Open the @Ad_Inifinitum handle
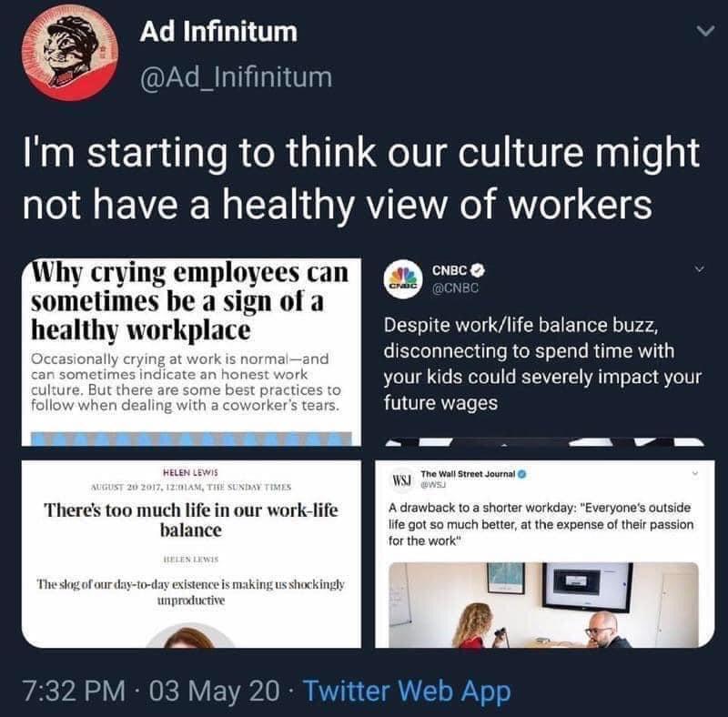 click(x=236, y=77)
